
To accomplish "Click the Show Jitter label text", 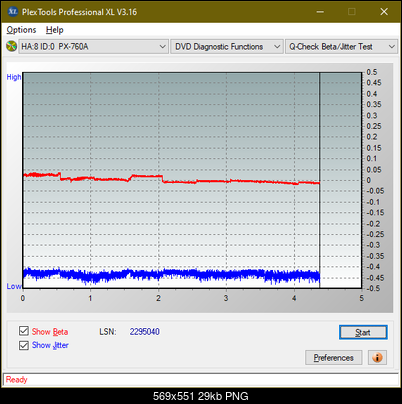I will [x=50, y=345].
